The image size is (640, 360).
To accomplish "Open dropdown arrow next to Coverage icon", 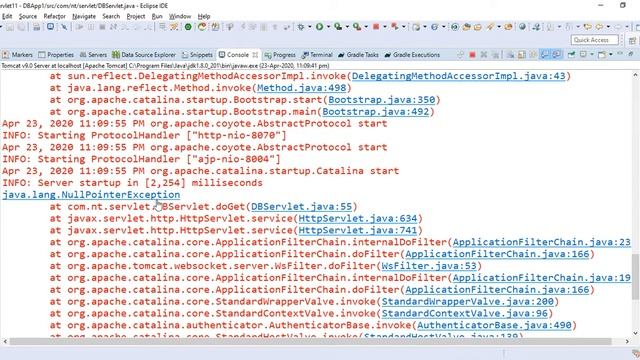I will pyautogui.click(x=347, y=27).
